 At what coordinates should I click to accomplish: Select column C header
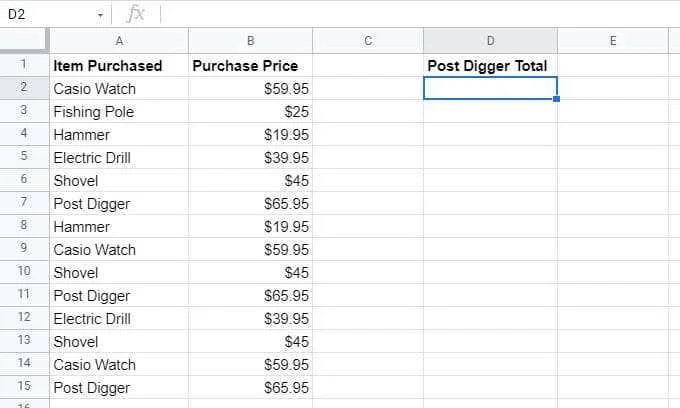[368, 41]
